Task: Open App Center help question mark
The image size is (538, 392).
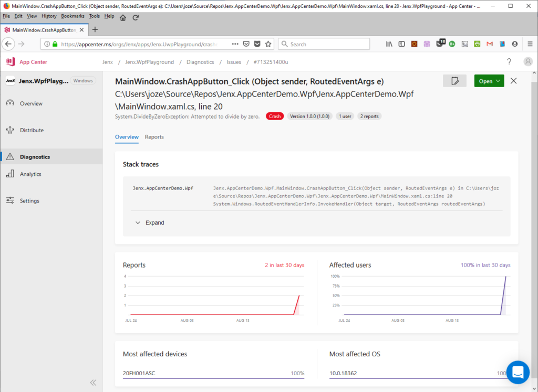Action: pyautogui.click(x=509, y=62)
